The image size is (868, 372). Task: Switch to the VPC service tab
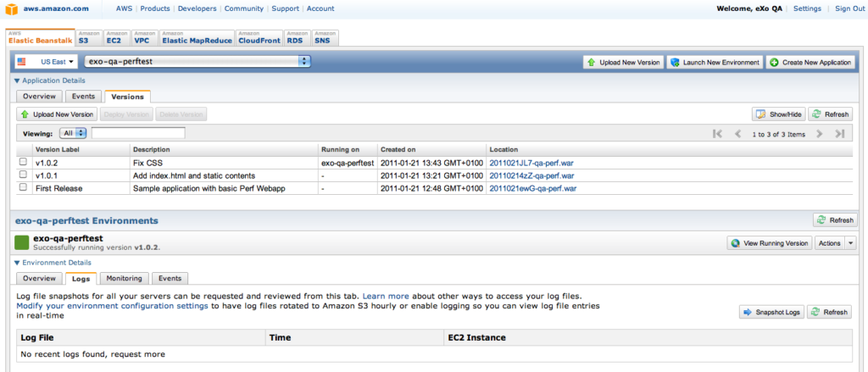click(145, 37)
